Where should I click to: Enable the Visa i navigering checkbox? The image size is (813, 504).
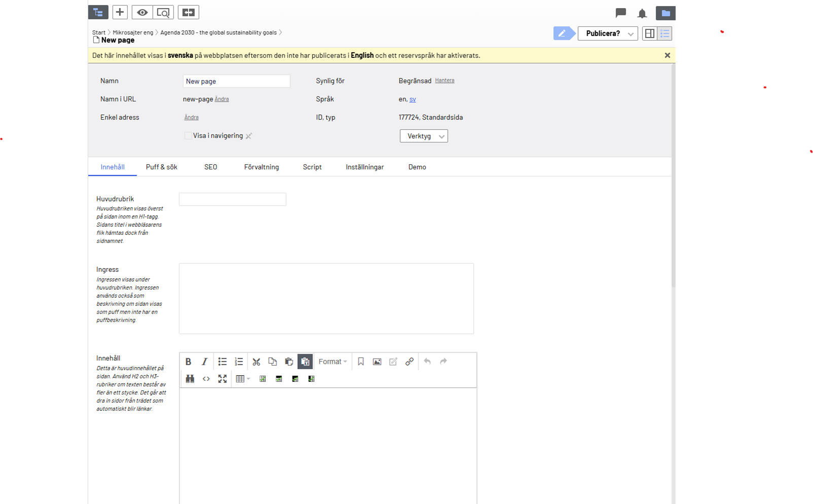point(188,136)
